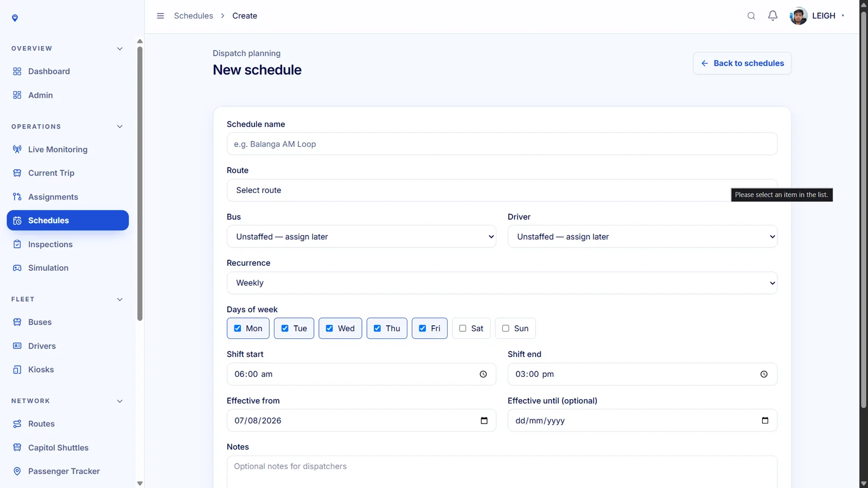
Task: Uncheck the Mon day checkbox
Action: pos(238,328)
